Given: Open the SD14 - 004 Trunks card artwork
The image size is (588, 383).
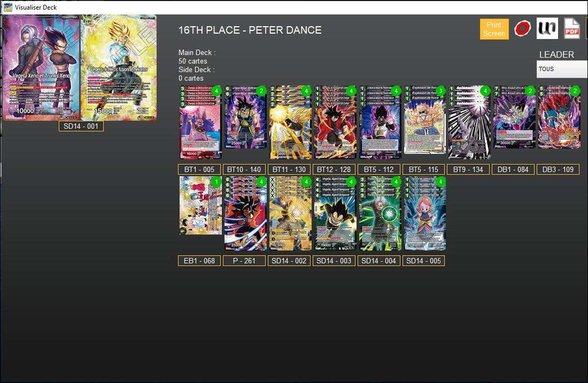Looking at the screenshot, I should tap(378, 214).
